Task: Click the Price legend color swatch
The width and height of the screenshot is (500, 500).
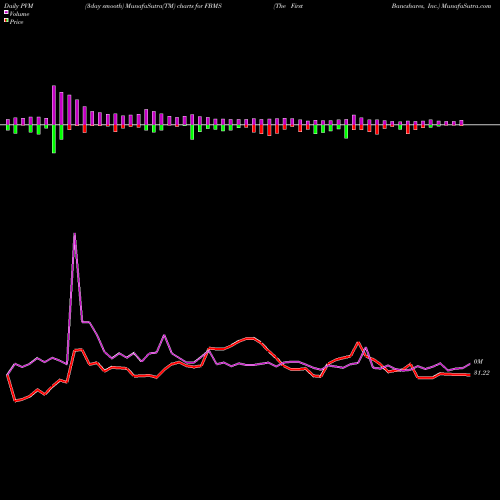Action: [6, 21]
